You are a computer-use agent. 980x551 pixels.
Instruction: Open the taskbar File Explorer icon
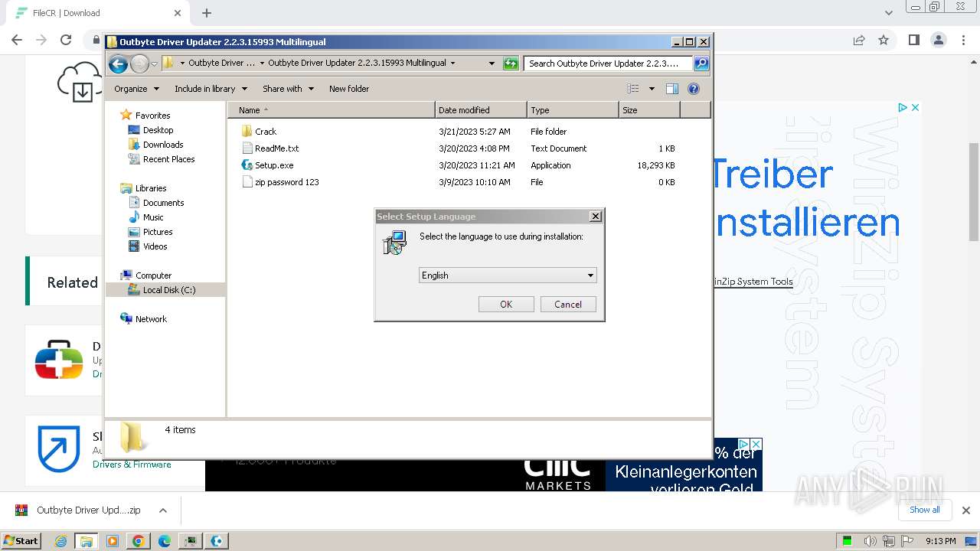[87, 541]
